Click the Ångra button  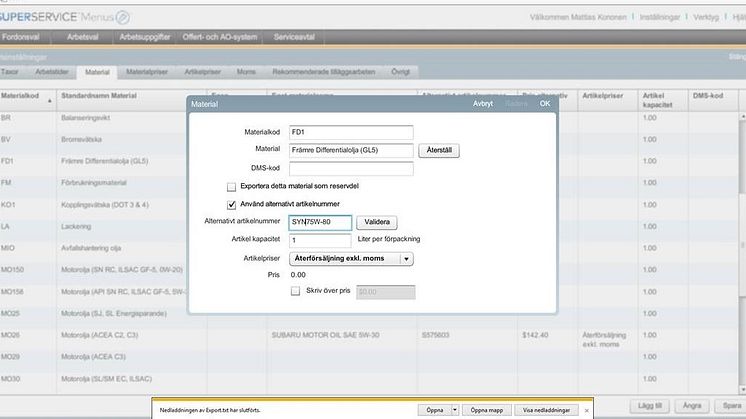click(x=692, y=406)
